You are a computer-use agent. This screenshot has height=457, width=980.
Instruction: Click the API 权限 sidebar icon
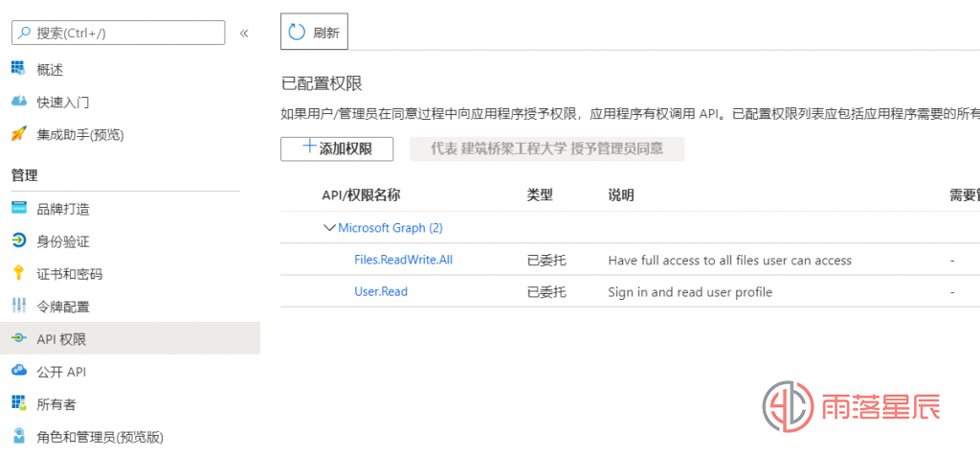pyautogui.click(x=19, y=339)
